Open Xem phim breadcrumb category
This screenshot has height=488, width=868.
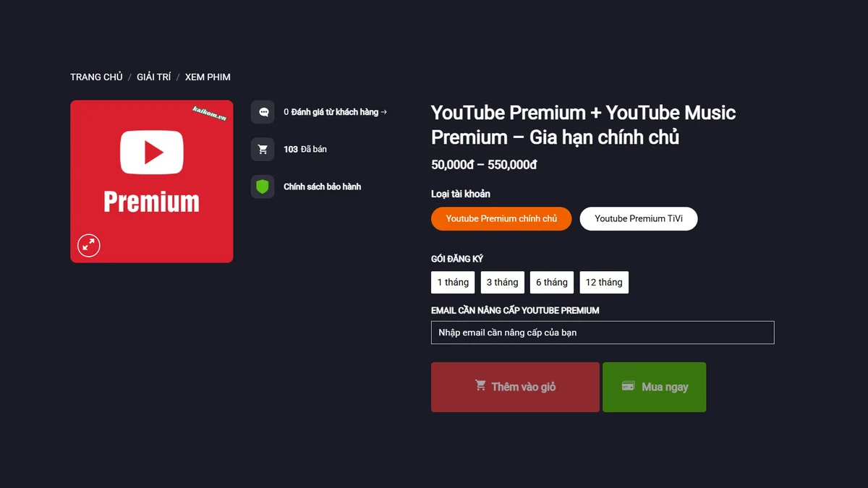[208, 77]
